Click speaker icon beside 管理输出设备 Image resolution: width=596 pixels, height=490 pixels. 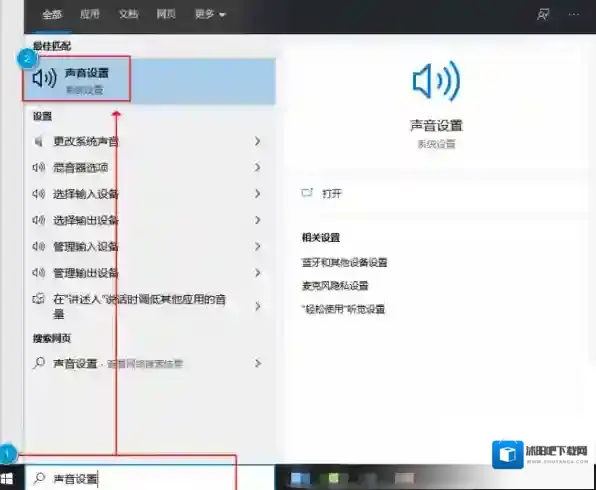tap(38, 273)
